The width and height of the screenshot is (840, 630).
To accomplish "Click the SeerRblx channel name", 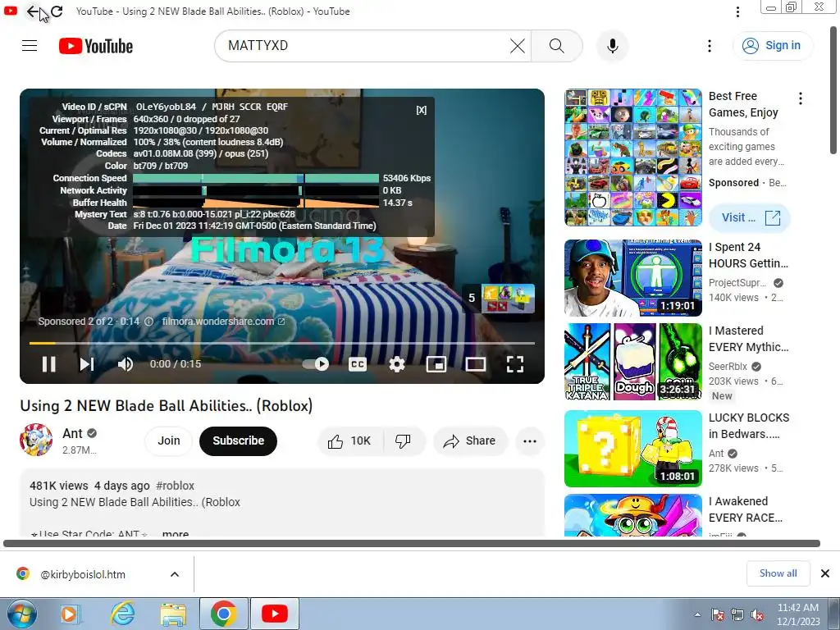I will coord(728,367).
